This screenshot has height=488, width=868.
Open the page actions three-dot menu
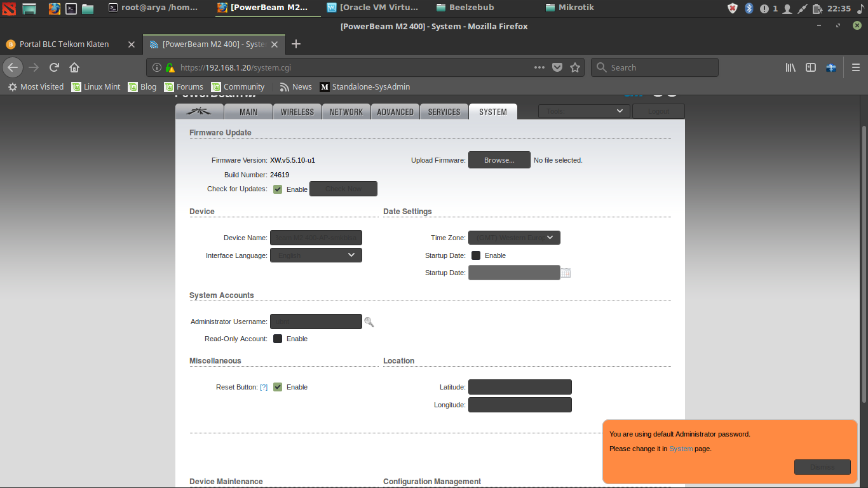point(539,67)
